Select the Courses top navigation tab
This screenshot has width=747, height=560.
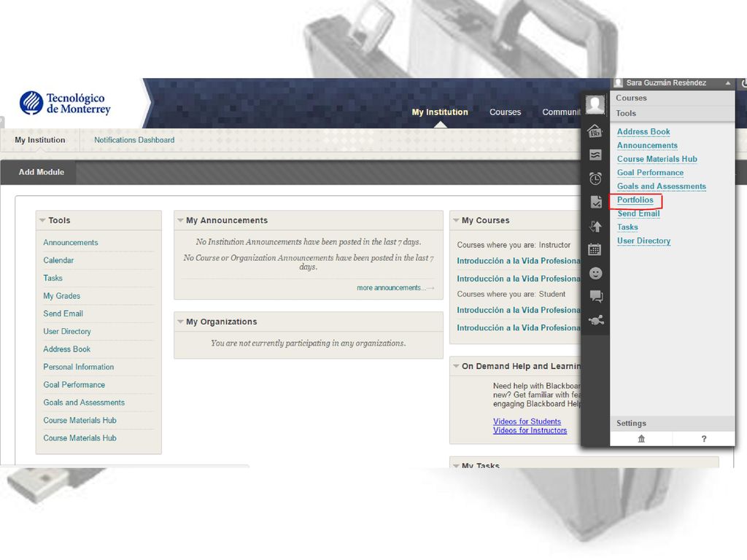pyautogui.click(x=505, y=112)
